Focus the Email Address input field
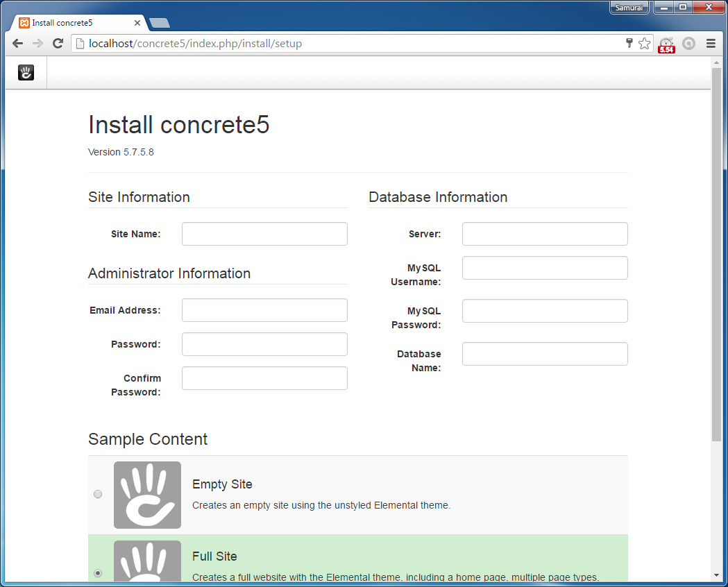 point(264,310)
